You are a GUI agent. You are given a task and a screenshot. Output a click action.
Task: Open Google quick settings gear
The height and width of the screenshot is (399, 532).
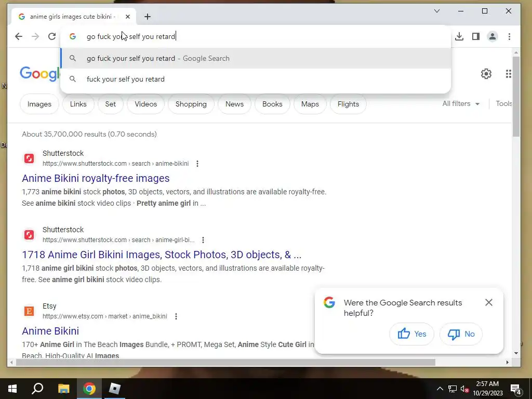coord(486,74)
